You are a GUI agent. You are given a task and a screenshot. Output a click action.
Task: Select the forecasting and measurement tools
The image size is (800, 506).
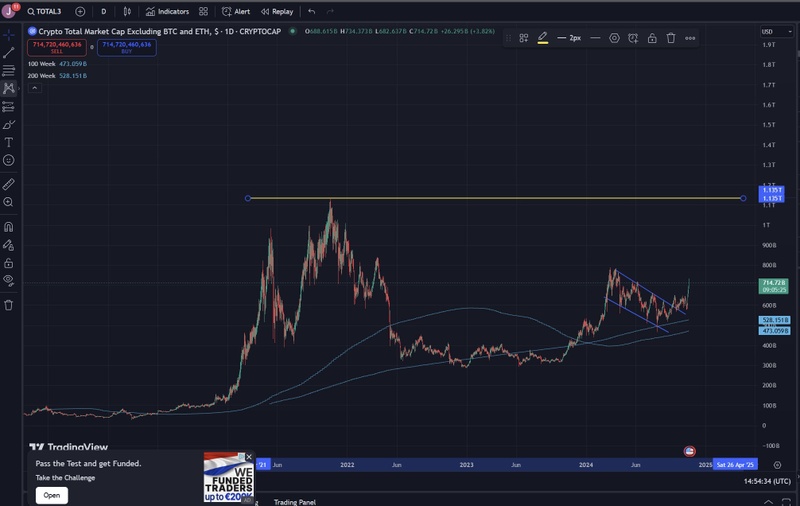(9, 107)
